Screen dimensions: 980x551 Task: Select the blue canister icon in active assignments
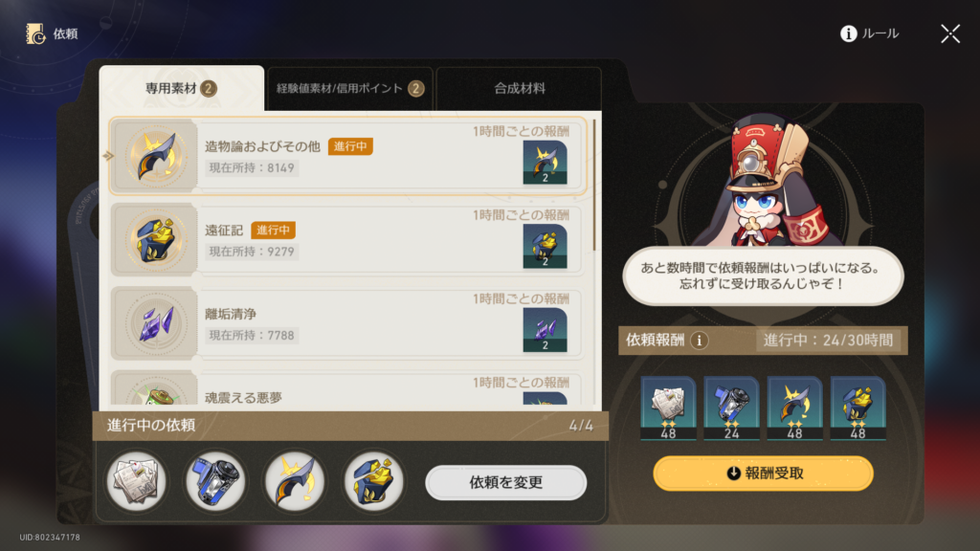pos(215,482)
